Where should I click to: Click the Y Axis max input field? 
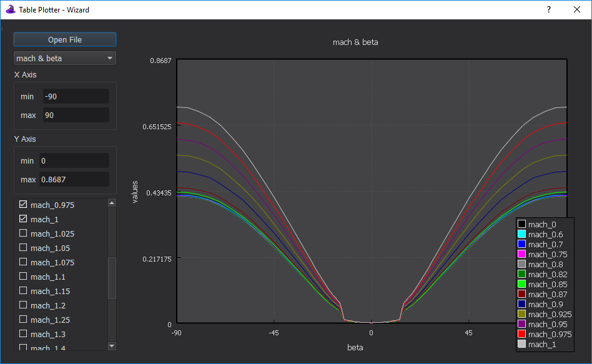click(x=74, y=179)
